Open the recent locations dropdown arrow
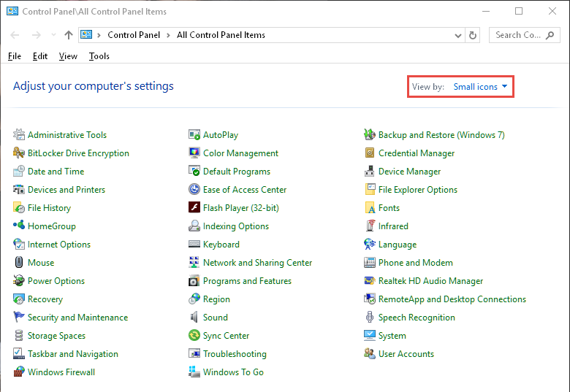This screenshot has height=392, width=570. click(x=54, y=35)
